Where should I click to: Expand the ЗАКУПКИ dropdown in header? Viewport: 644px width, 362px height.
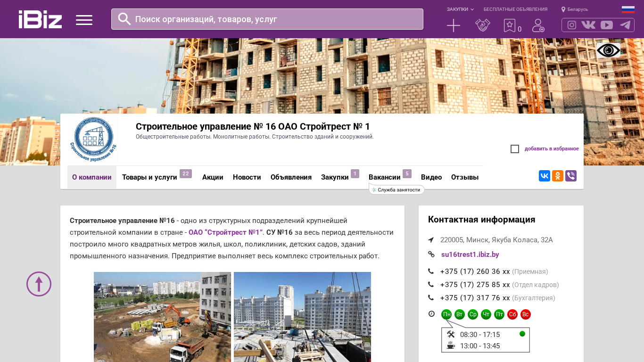click(460, 9)
